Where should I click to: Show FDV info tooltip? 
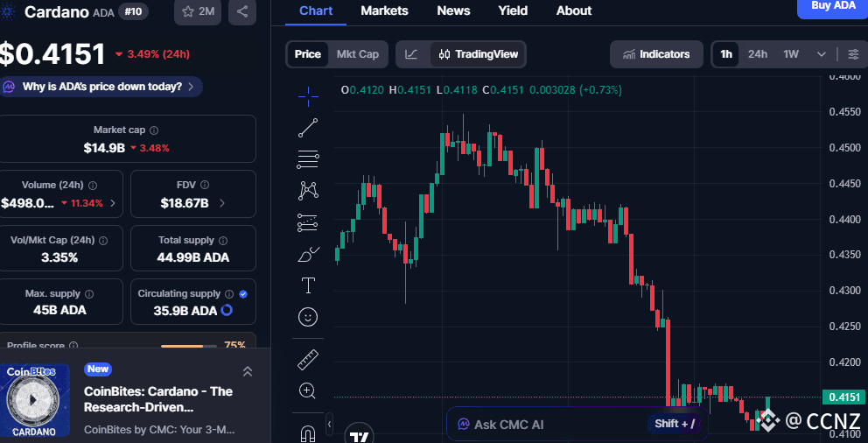point(205,185)
